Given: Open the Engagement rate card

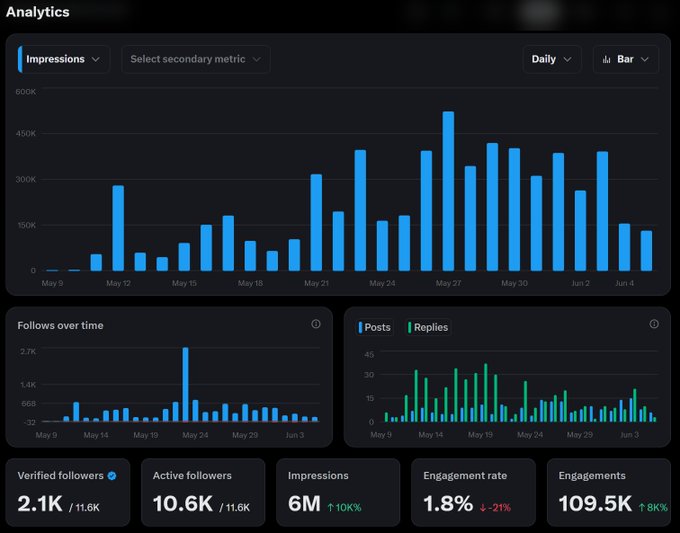Looking at the screenshot, I should coord(474,492).
